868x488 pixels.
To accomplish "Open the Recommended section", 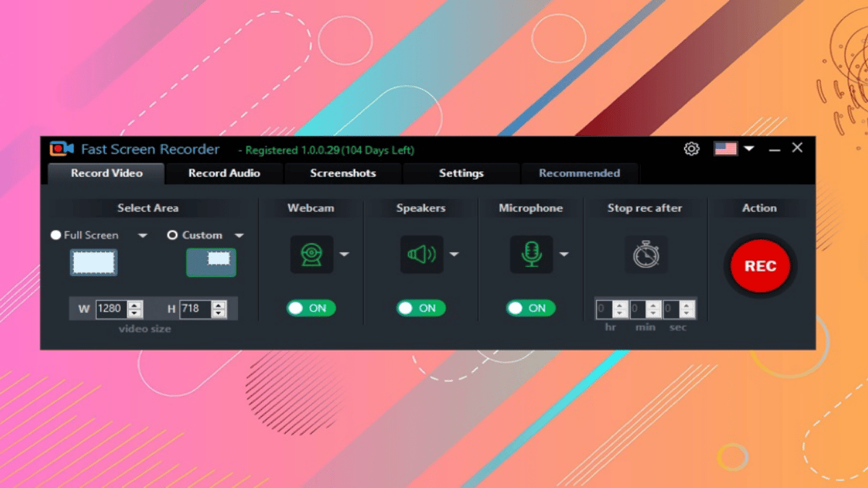I will tap(579, 173).
